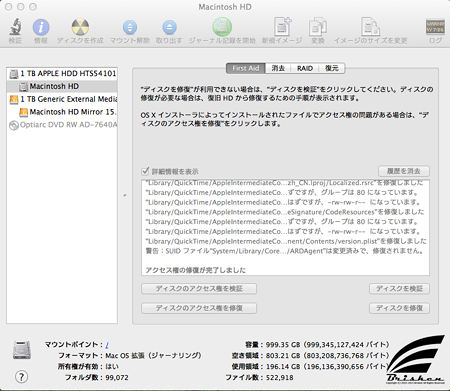Select the 1 TB Generic External Media disk

[62, 99]
